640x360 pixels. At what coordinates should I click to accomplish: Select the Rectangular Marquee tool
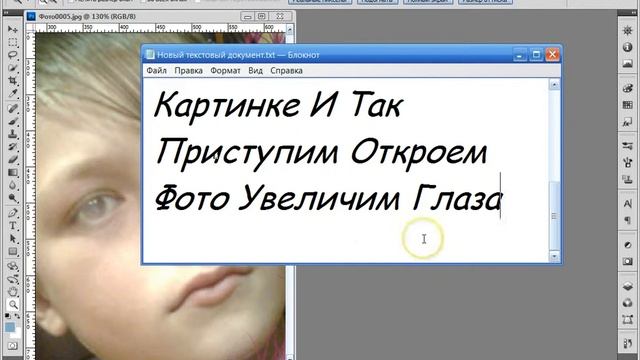click(x=13, y=42)
